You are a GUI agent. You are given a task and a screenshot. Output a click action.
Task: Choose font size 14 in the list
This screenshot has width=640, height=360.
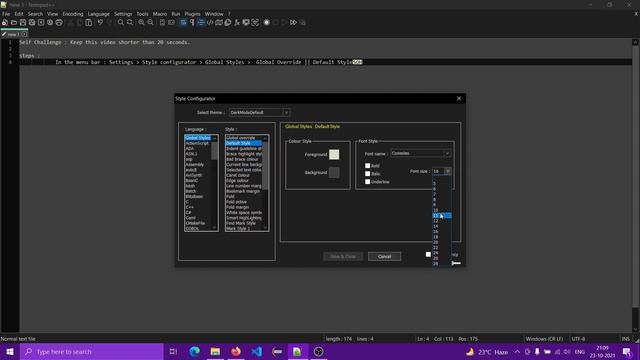[x=442, y=226]
